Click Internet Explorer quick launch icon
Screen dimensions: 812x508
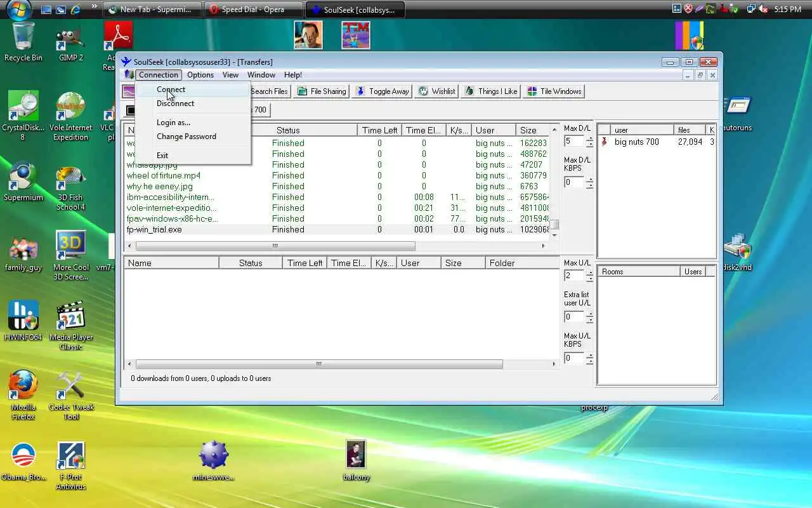(75, 10)
